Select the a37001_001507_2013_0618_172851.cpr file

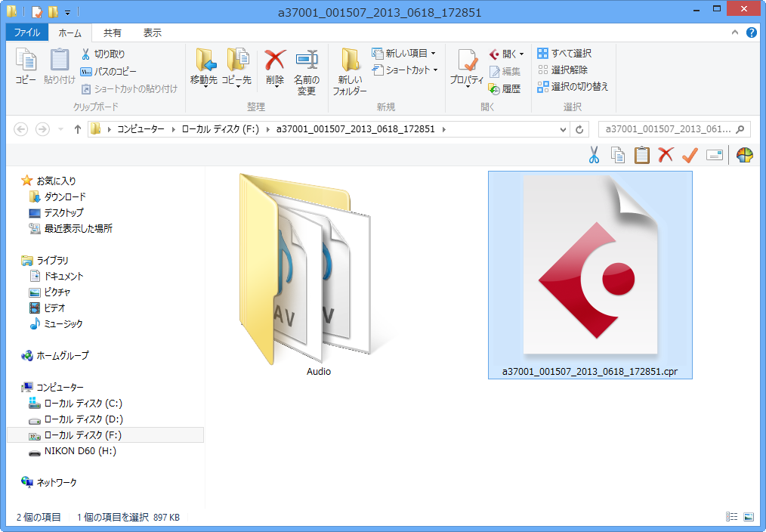click(x=590, y=274)
